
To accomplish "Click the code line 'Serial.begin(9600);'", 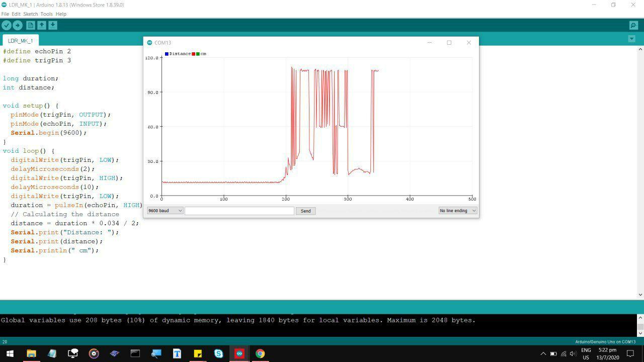I will 49,133.
